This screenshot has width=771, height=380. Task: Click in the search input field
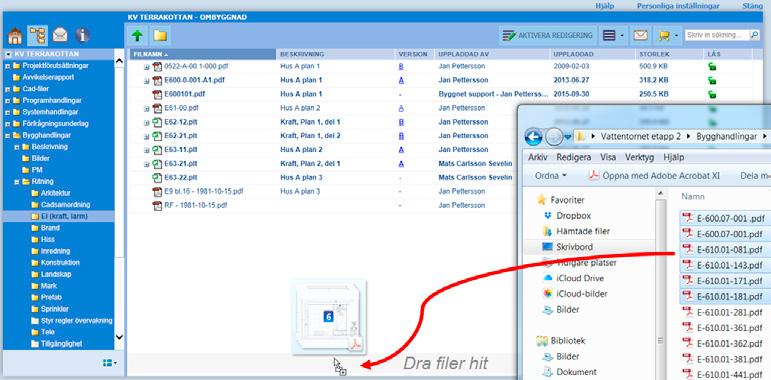coord(716,35)
